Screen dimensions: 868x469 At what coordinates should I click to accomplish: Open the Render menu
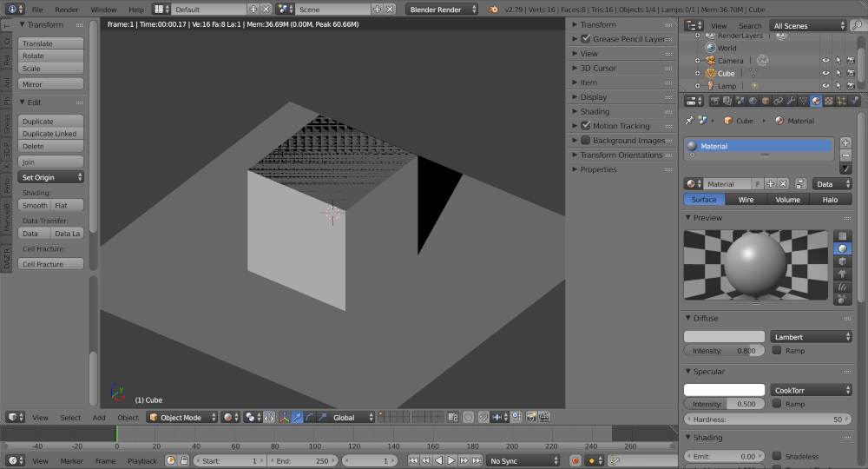(x=67, y=10)
